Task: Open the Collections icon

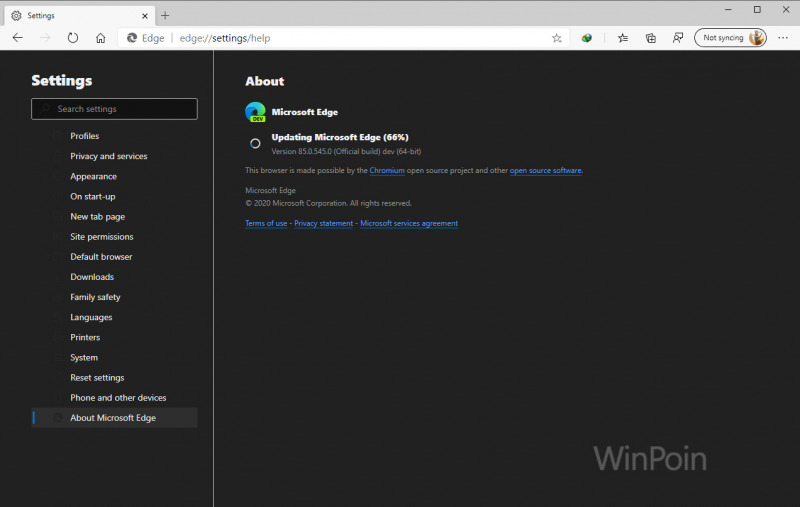Action: 651,38
